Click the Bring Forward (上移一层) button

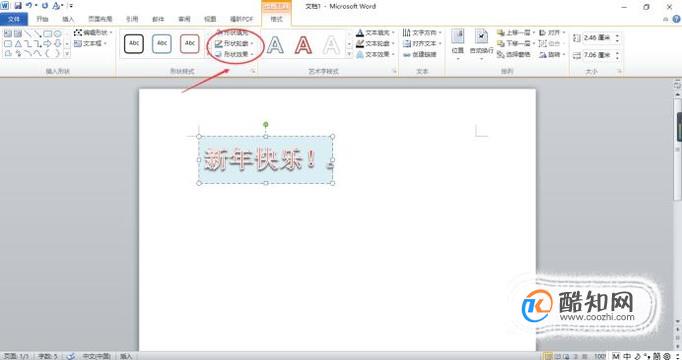pyautogui.click(x=516, y=33)
